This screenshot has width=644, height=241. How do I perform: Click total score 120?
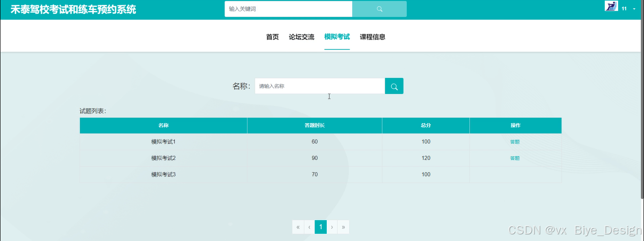click(426, 158)
